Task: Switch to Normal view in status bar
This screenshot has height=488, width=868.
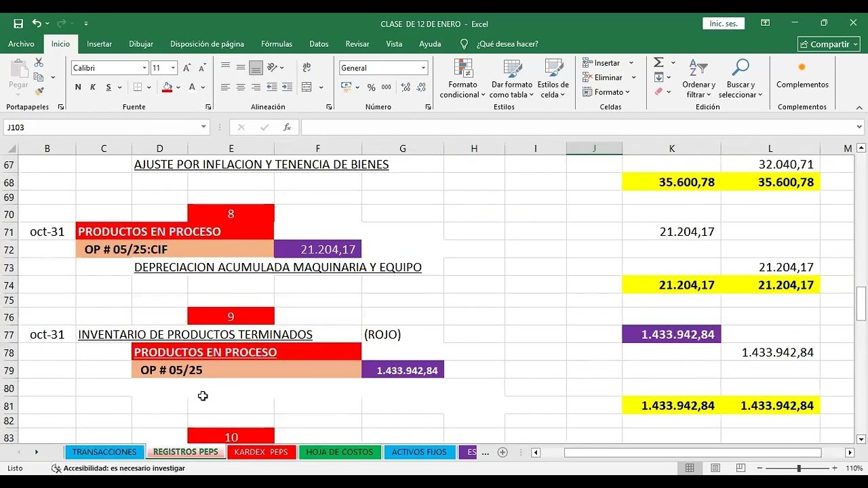Action: (x=690, y=468)
